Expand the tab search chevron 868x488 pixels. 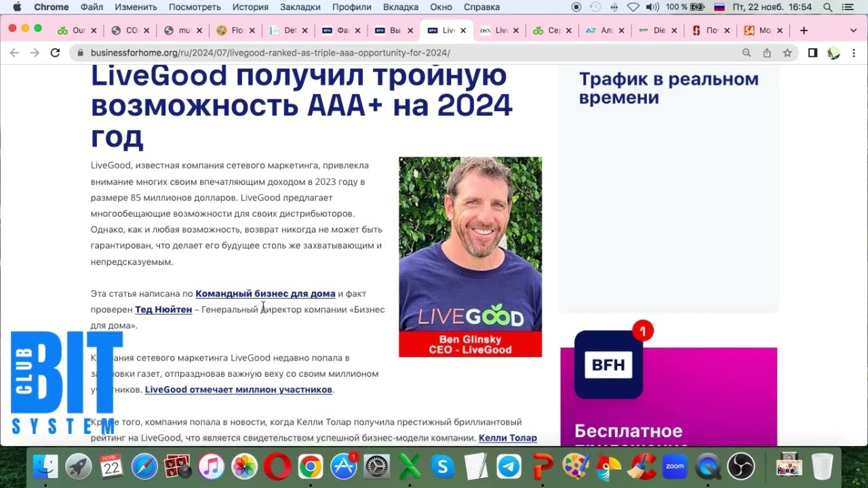coord(853,30)
